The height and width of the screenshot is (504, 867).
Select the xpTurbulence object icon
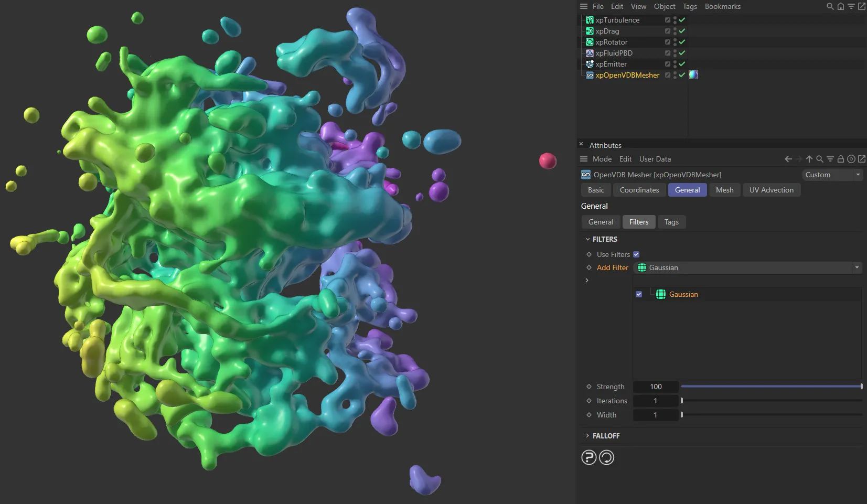coord(590,19)
